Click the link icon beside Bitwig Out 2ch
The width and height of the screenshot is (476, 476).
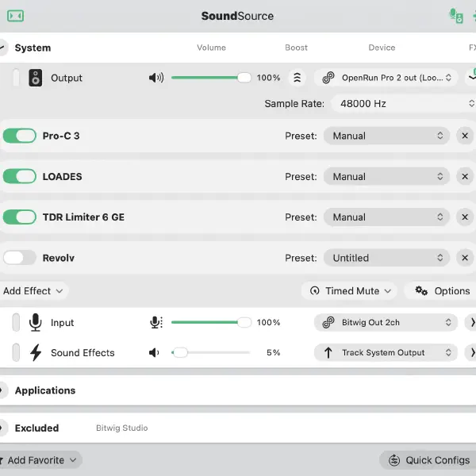point(328,322)
